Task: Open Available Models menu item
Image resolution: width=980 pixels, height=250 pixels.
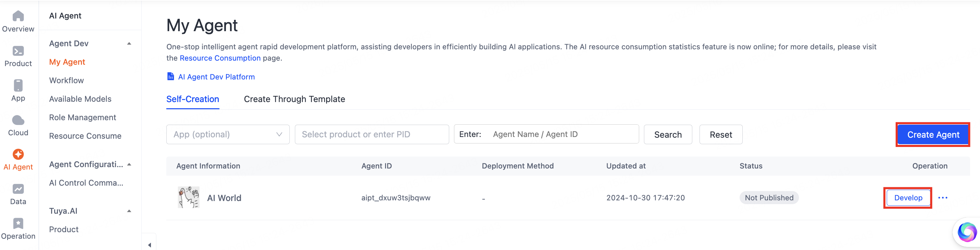Action: coord(80,99)
